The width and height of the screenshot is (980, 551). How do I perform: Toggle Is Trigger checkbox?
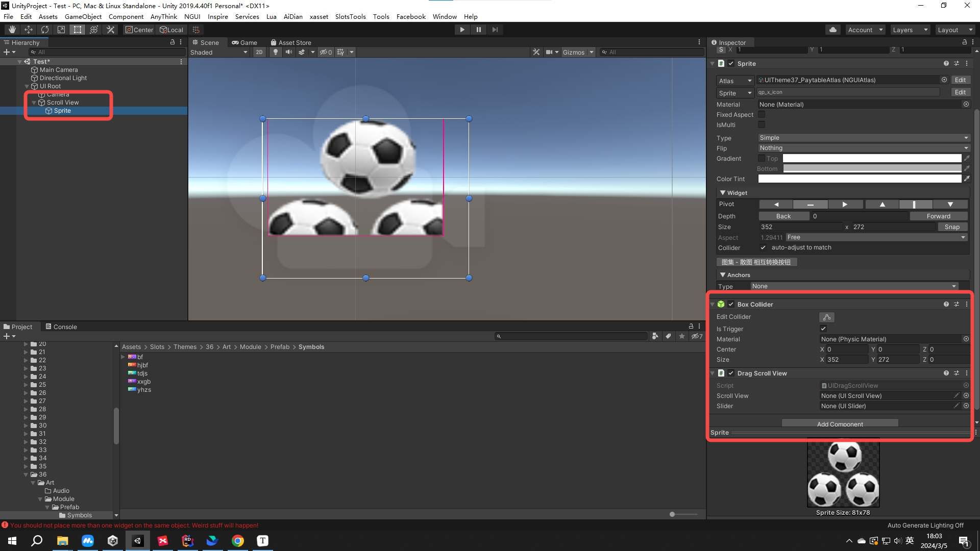tap(823, 329)
